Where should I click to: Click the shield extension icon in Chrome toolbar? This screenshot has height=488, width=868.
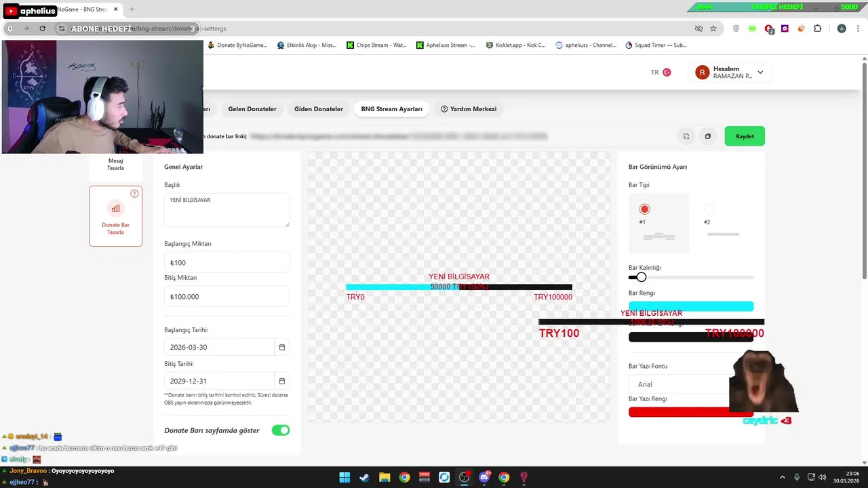click(736, 28)
